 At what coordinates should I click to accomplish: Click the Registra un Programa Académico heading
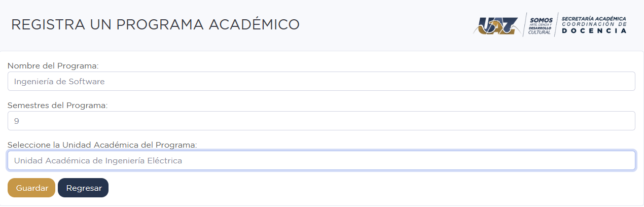(155, 24)
